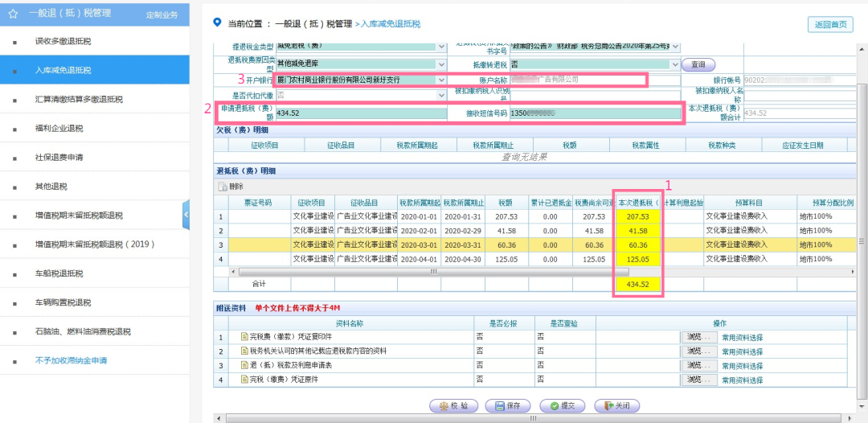
Task: Click 常用资料选择 for 完税费(缴款)凭证复印件
Action: 743,337
